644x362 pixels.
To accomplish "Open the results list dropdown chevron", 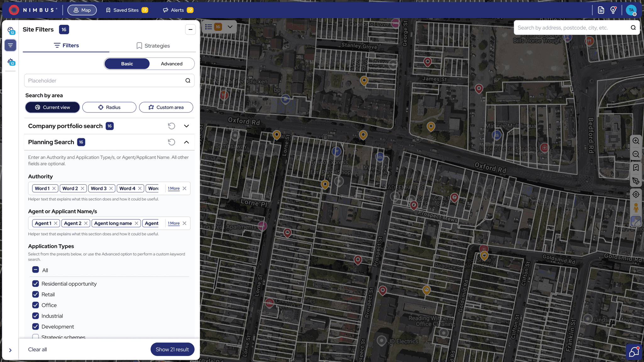I will tap(230, 27).
